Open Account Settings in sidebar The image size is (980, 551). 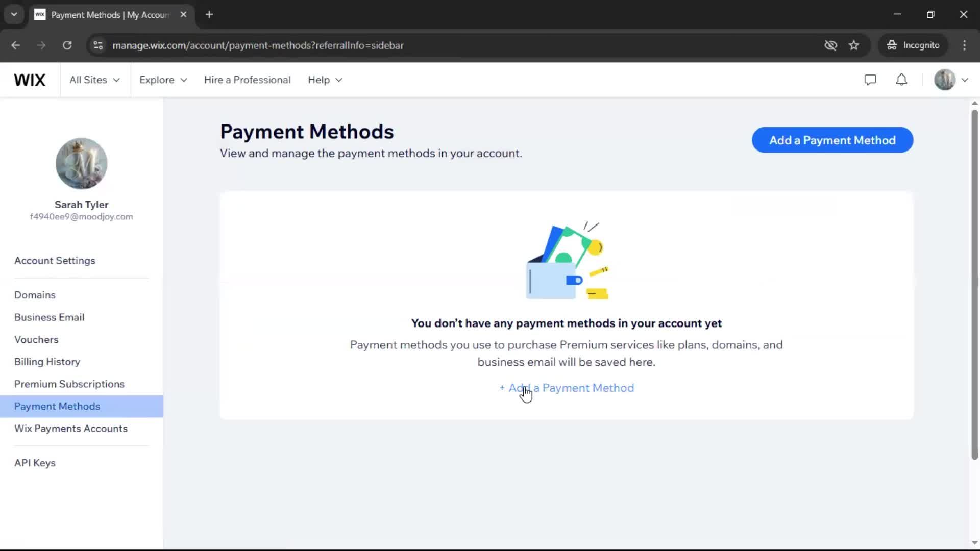[55, 261]
